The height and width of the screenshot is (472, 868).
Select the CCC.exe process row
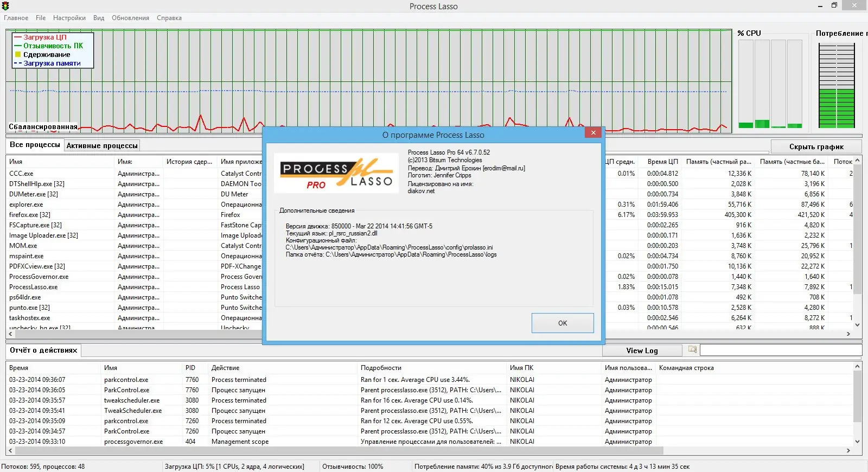(x=21, y=174)
